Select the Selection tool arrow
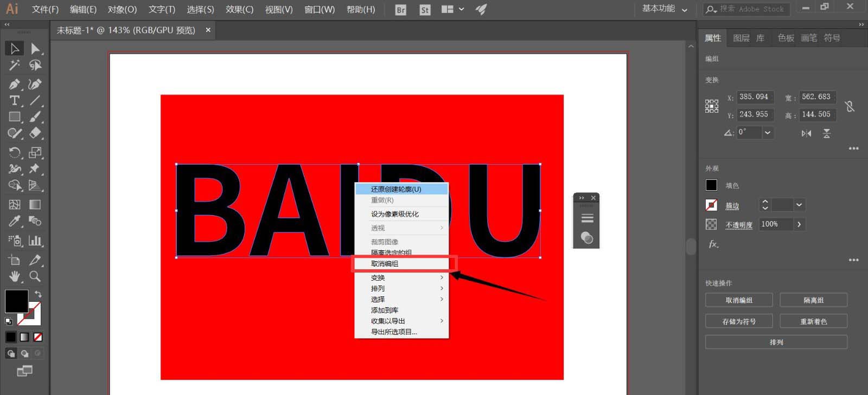Screen dimensions: 868x395 pos(15,48)
